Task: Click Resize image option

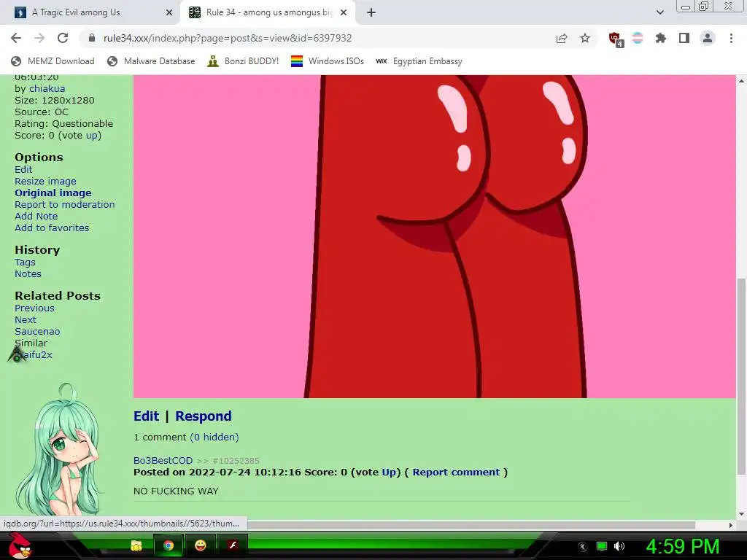Action: point(45,182)
